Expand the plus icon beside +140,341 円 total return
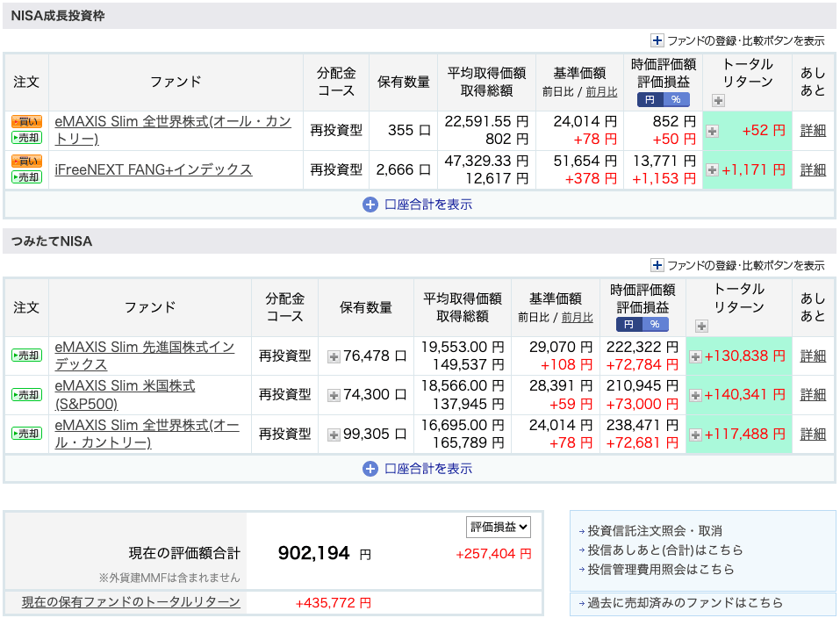Screen dimensions: 840x618 tap(695, 395)
